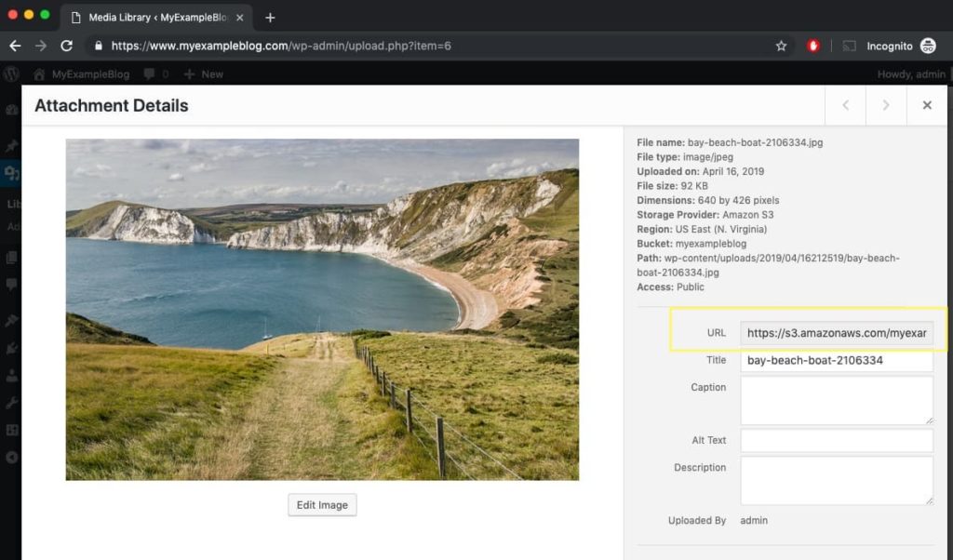The width and height of the screenshot is (953, 560).
Task: Select the previous attachment arrow
Action: pos(845,105)
